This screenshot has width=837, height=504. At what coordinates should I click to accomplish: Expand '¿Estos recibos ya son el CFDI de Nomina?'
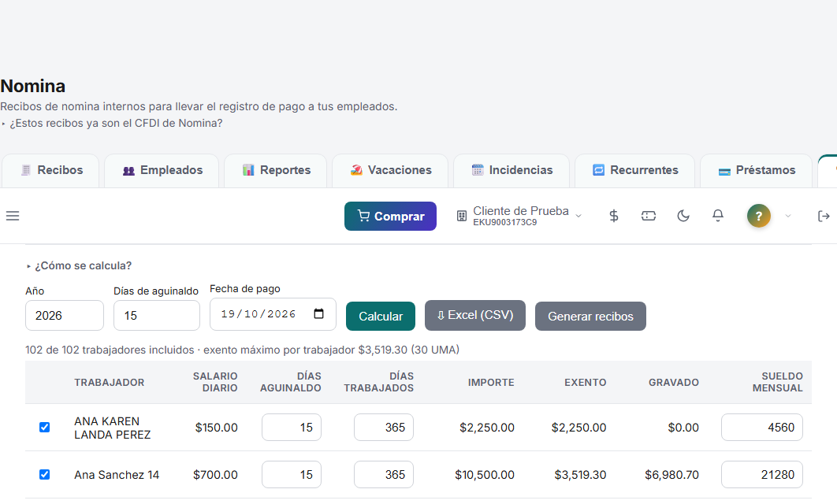112,123
